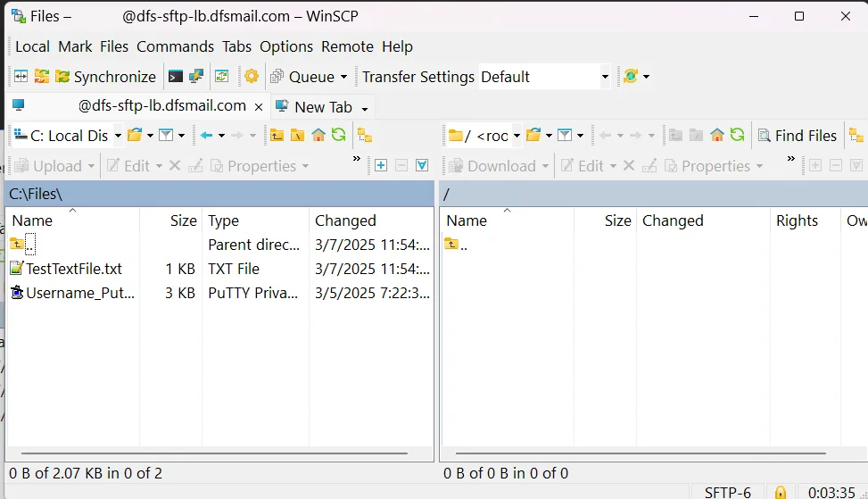868x499 pixels.
Task: Click the C:\Files\ local path bar
Action: 219,194
